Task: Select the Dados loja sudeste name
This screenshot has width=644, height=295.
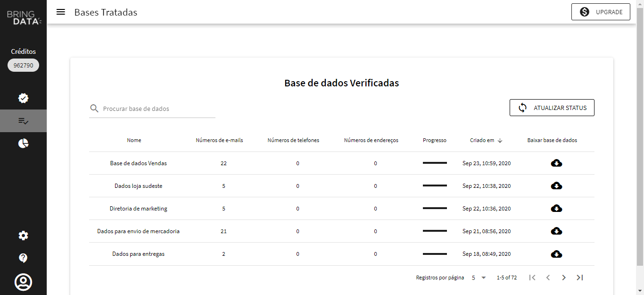Action: (139, 186)
